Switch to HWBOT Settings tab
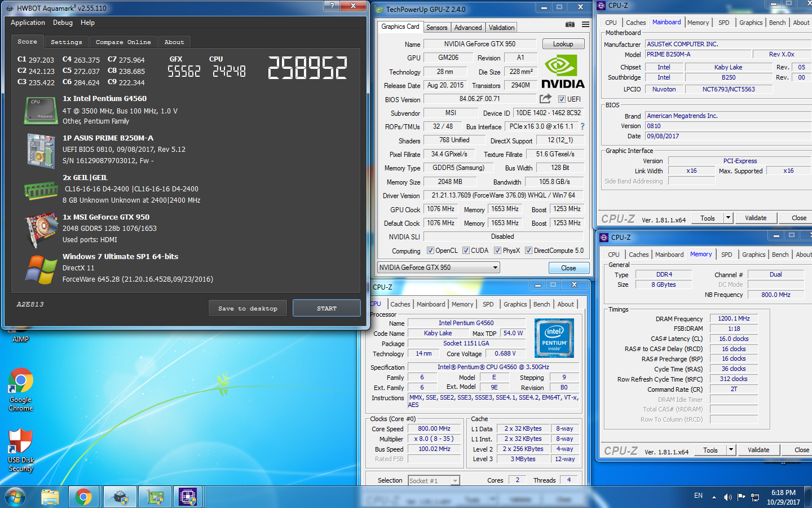Image resolution: width=812 pixels, height=508 pixels. tap(66, 42)
